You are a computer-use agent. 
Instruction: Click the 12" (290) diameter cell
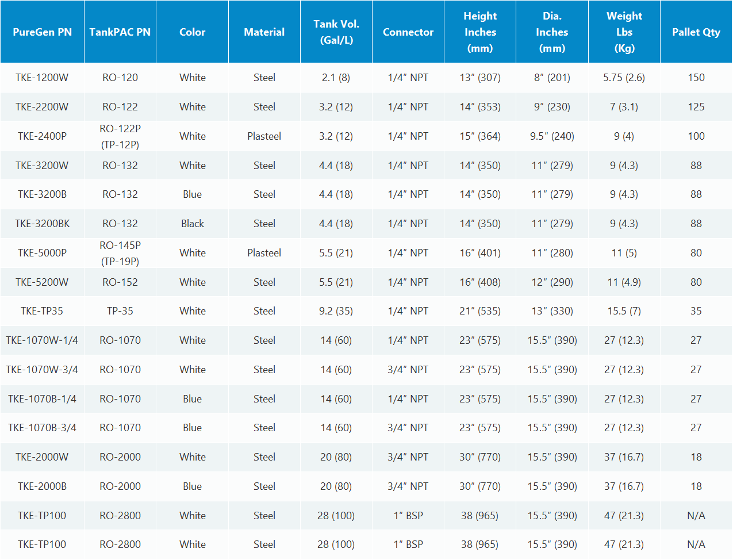pos(552,282)
